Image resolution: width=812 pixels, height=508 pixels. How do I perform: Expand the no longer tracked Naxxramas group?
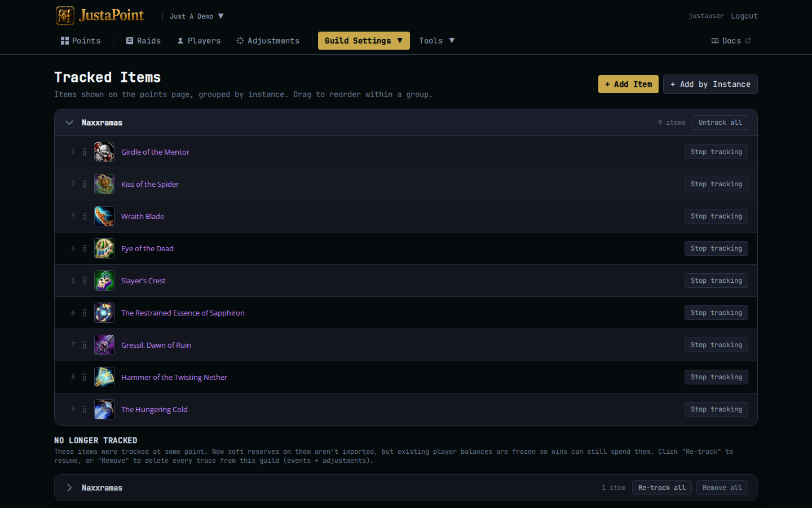coord(69,488)
